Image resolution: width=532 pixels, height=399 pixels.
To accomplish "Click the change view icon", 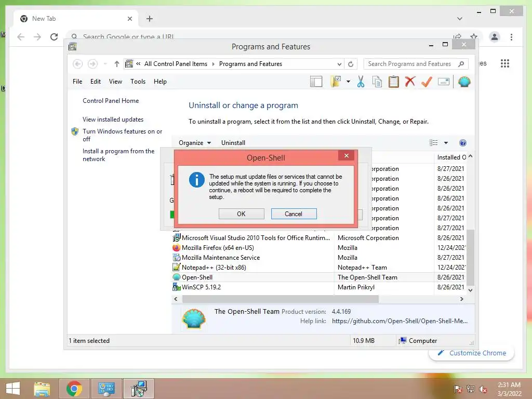I will click(x=434, y=143).
